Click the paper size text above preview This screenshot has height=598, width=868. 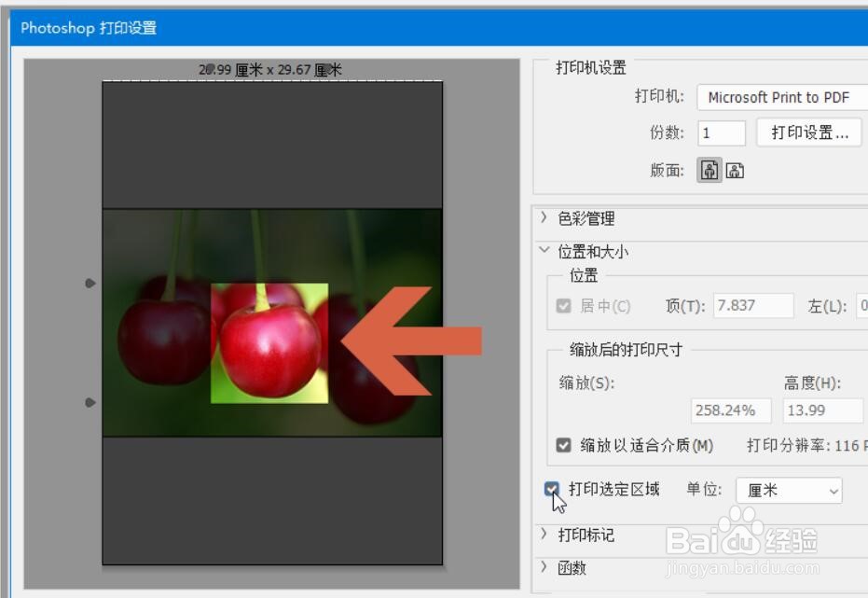click(270, 70)
